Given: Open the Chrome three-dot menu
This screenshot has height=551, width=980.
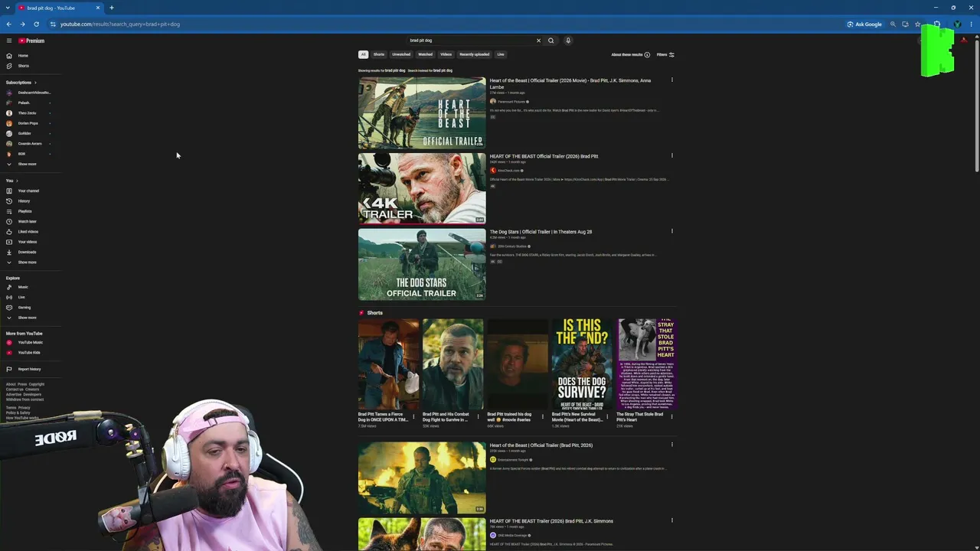Looking at the screenshot, I should (x=972, y=24).
